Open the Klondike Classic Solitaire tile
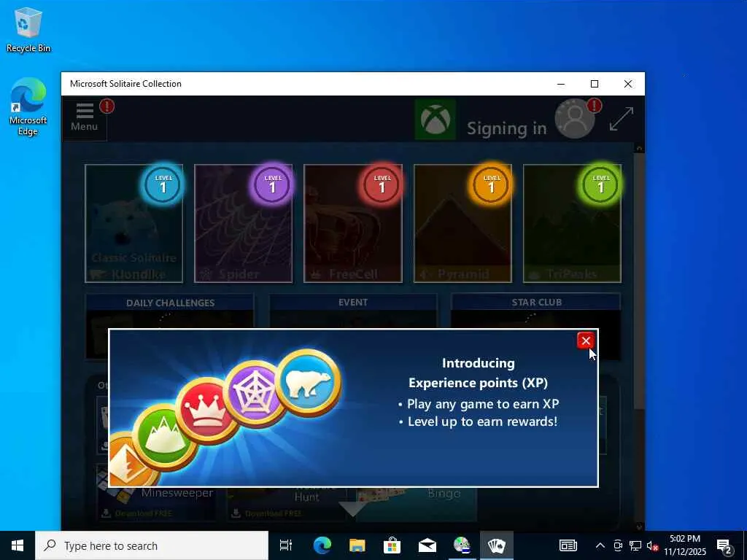Image resolution: width=747 pixels, height=560 pixels. point(134,223)
